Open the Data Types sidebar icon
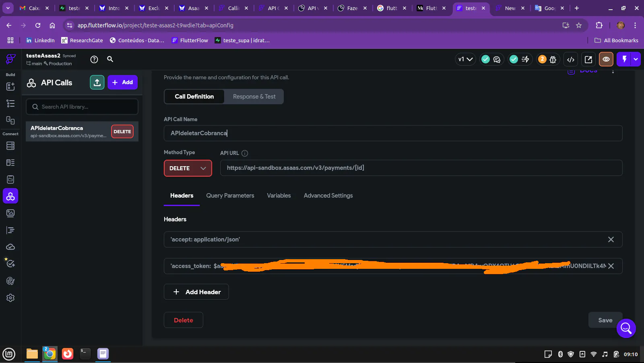Screen dimensions: 644x363 (x=10, y=163)
